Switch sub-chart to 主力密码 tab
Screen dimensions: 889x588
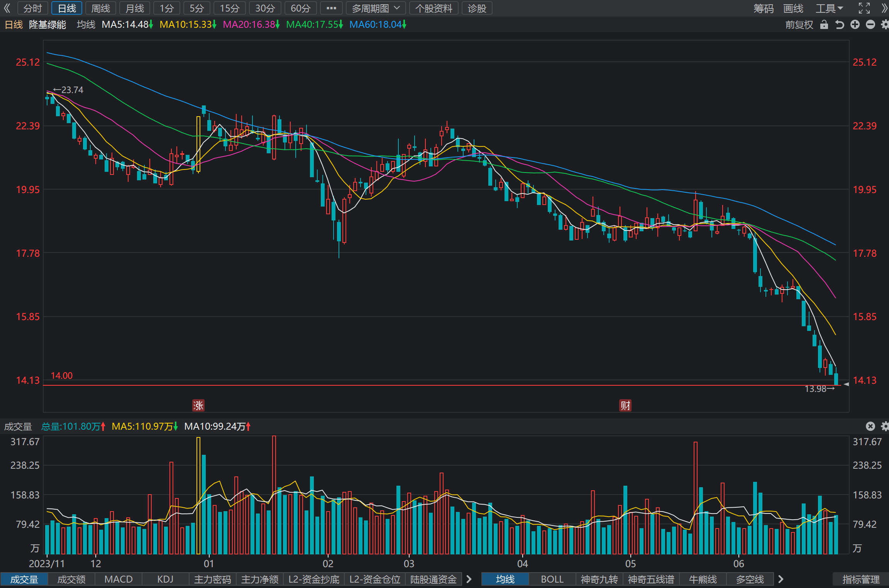click(213, 579)
